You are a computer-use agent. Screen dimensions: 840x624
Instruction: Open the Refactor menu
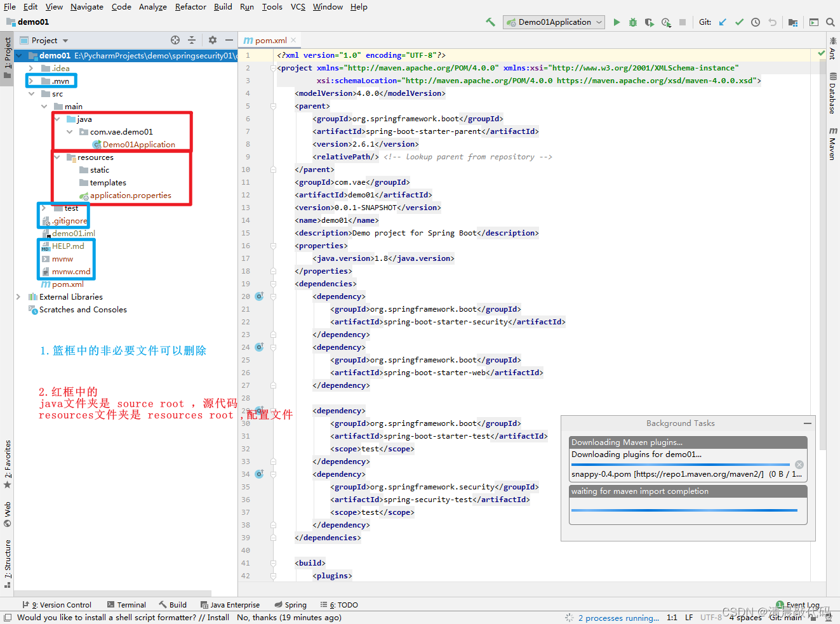[x=190, y=7]
